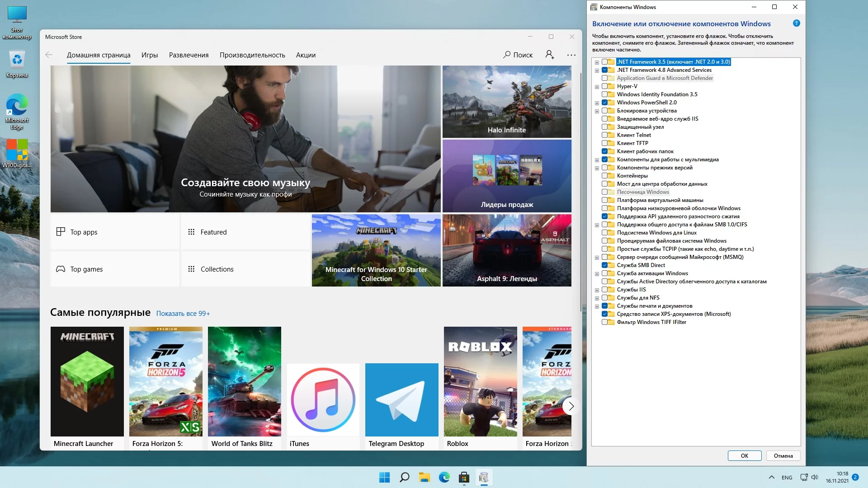The image size is (868, 488).
Task: Enable the Клиент Telnet checkbox
Action: [604, 135]
